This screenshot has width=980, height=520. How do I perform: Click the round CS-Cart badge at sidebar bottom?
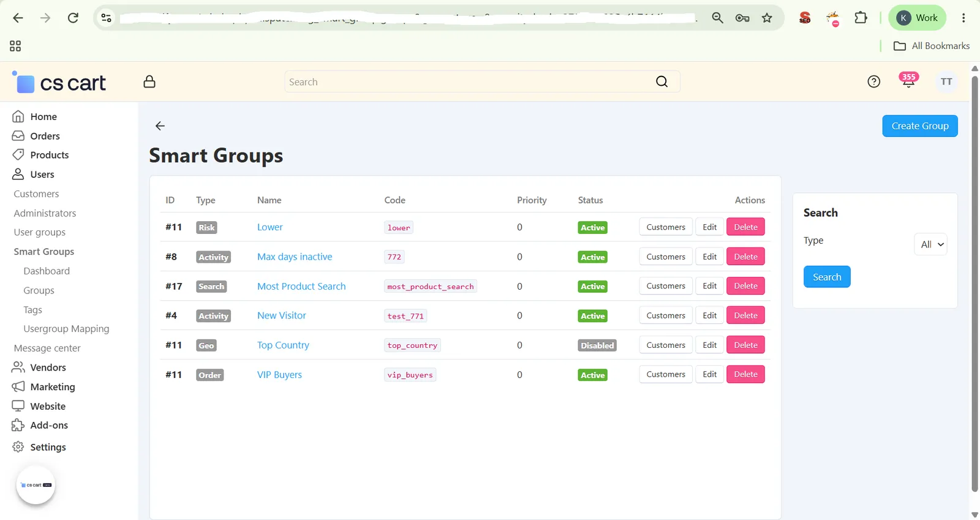point(36,485)
